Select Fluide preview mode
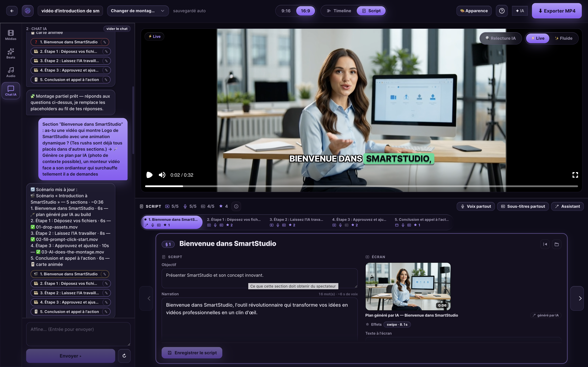The width and height of the screenshot is (588, 367). (563, 38)
